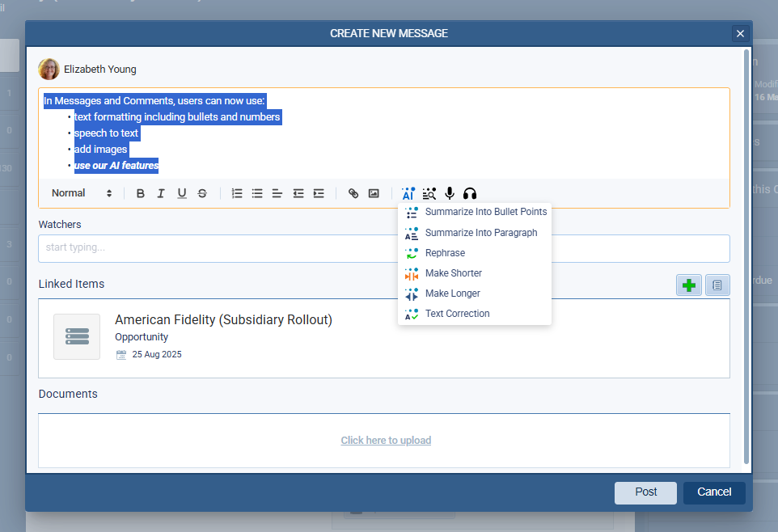The height and width of the screenshot is (532, 778).
Task: Toggle italic text formatting
Action: pyautogui.click(x=161, y=193)
